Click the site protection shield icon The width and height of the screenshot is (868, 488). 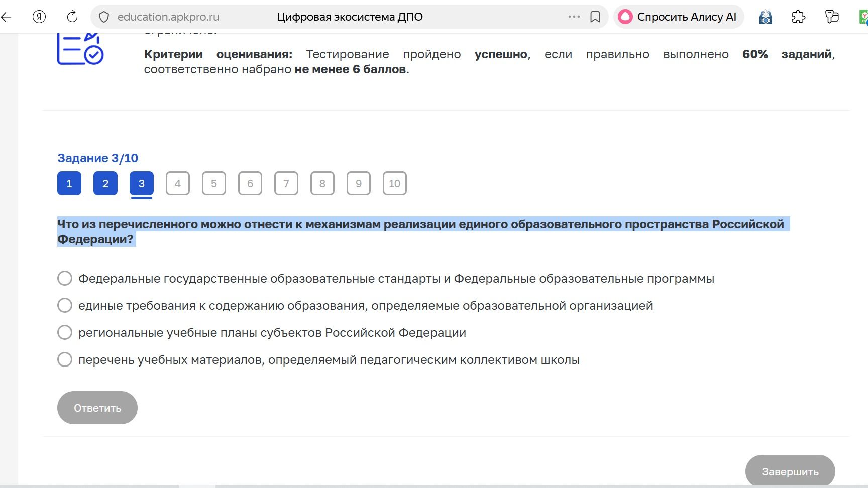pyautogui.click(x=104, y=17)
